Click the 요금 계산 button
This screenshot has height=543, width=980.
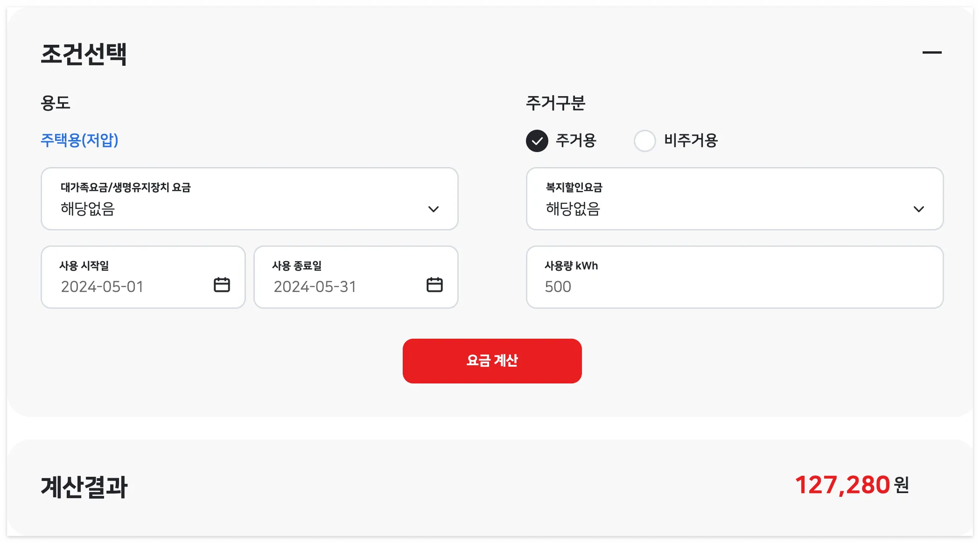(492, 361)
